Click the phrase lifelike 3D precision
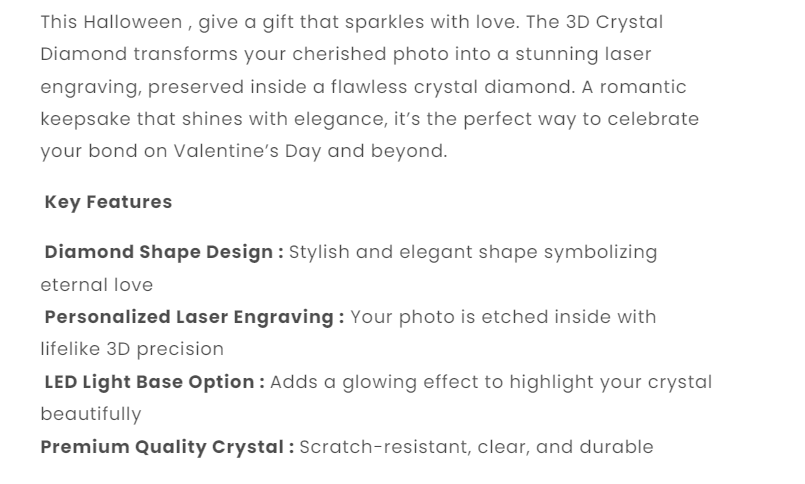The image size is (805, 484). tap(132, 349)
